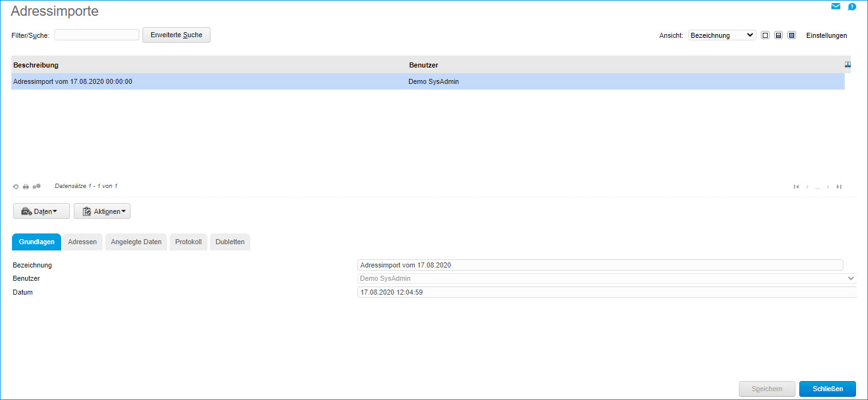The image size is (868, 400).
Task: Switch to the fully filled layout view
Action: 792,35
